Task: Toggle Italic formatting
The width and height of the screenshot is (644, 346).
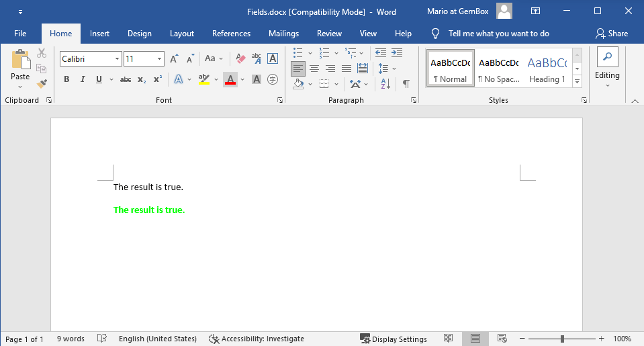Action: pyautogui.click(x=83, y=79)
